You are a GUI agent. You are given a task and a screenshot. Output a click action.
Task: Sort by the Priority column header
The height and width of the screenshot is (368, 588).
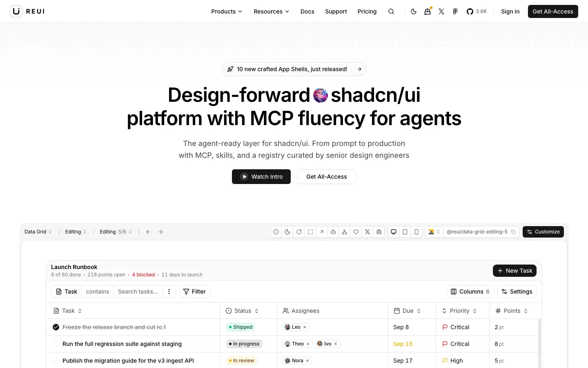459,311
